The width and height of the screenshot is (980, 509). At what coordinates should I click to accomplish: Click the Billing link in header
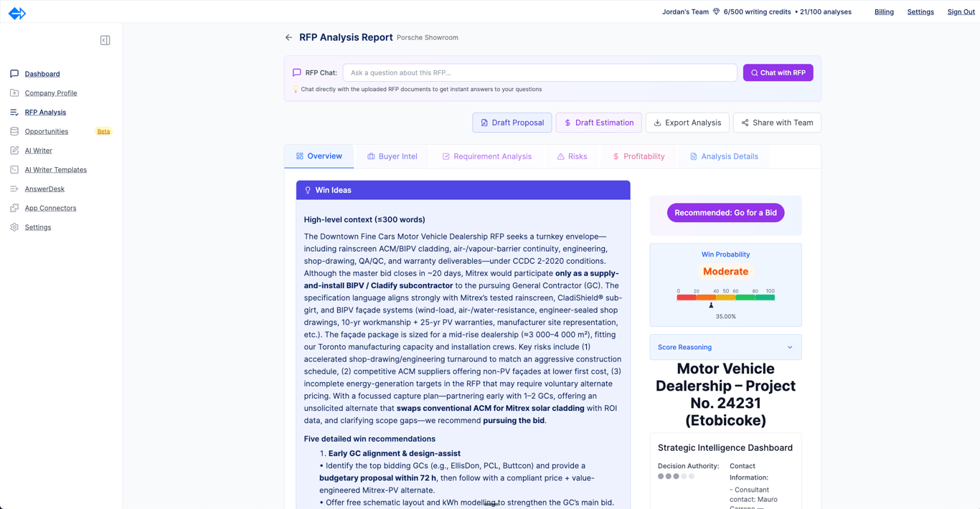(884, 11)
